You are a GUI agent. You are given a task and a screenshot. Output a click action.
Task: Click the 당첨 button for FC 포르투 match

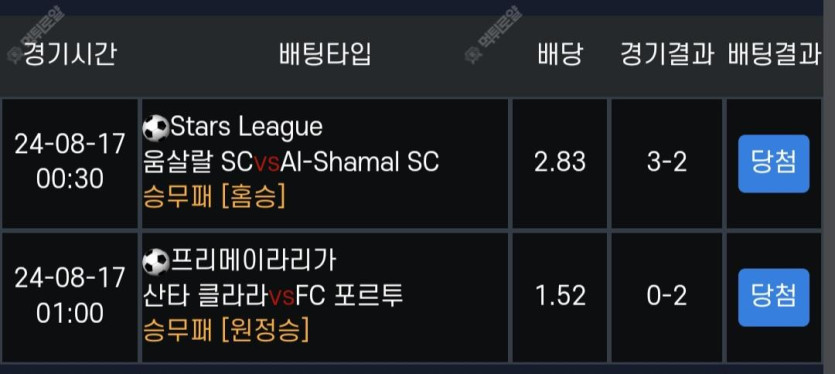coord(773,297)
